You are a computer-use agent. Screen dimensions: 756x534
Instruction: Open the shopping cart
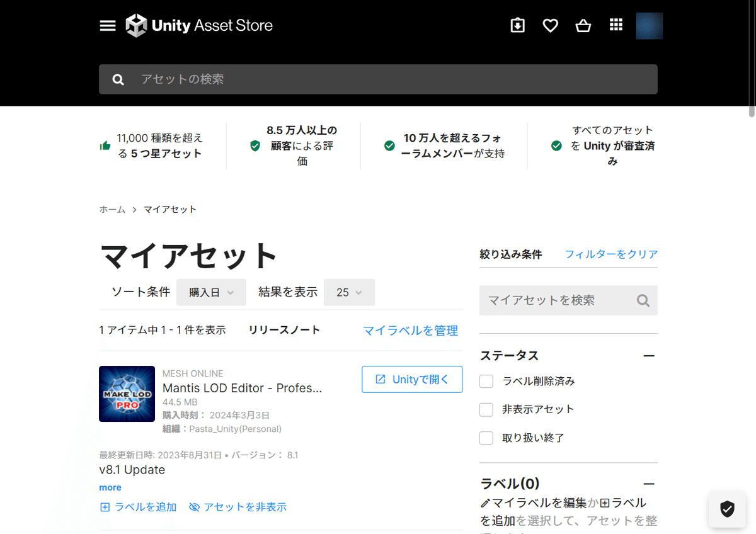pyautogui.click(x=583, y=25)
